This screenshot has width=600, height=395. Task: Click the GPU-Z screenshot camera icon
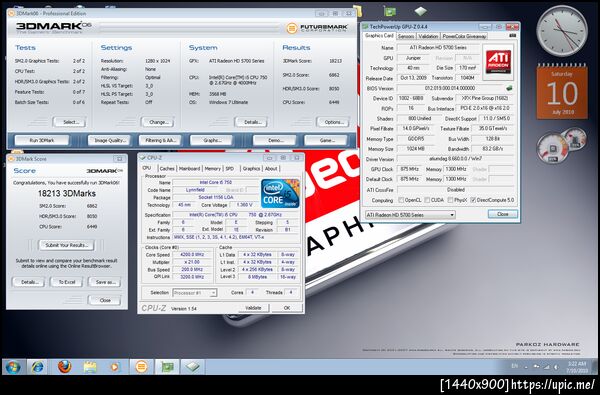pyautogui.click(x=512, y=36)
